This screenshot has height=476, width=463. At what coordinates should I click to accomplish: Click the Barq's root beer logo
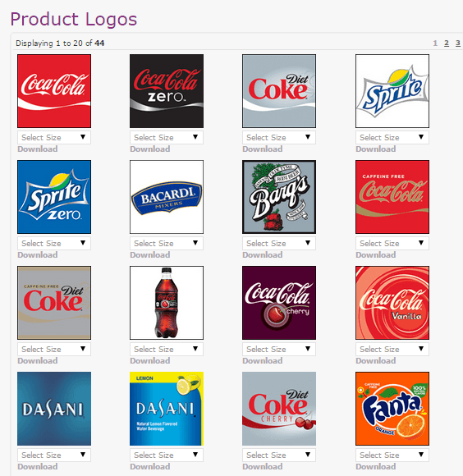[x=279, y=197]
